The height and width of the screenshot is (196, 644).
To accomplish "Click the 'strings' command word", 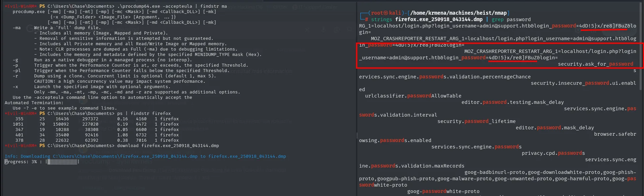I will (x=381, y=19).
